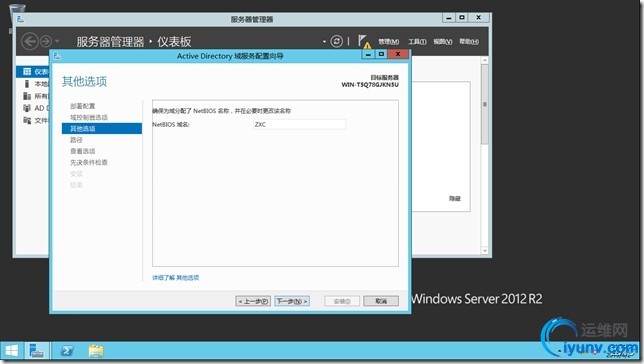Screen dimensions: 644x364
Task: Open the Recycle Bin desktop icon
Action: (16, 12)
